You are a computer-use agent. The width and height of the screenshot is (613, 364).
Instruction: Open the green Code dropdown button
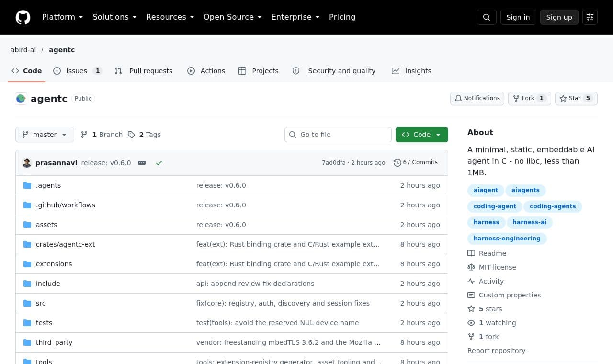422,135
